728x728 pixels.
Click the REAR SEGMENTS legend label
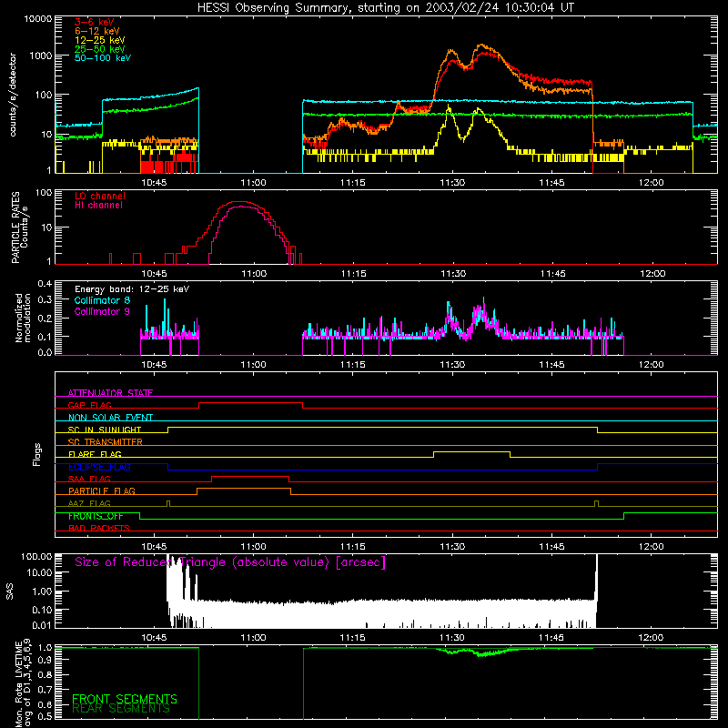(x=121, y=709)
